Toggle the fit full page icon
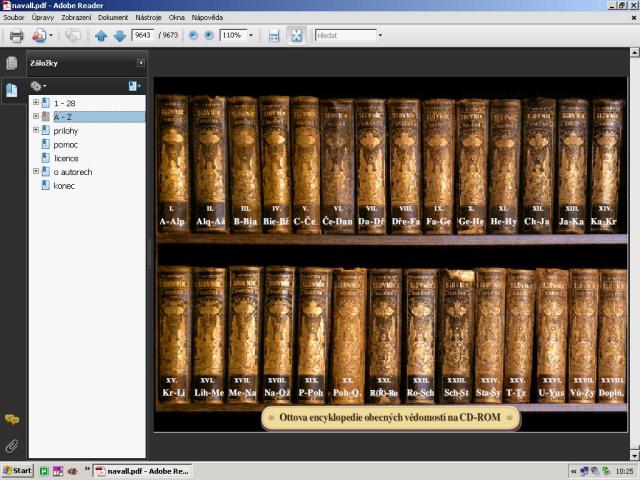This screenshot has width=640, height=480. click(x=296, y=36)
